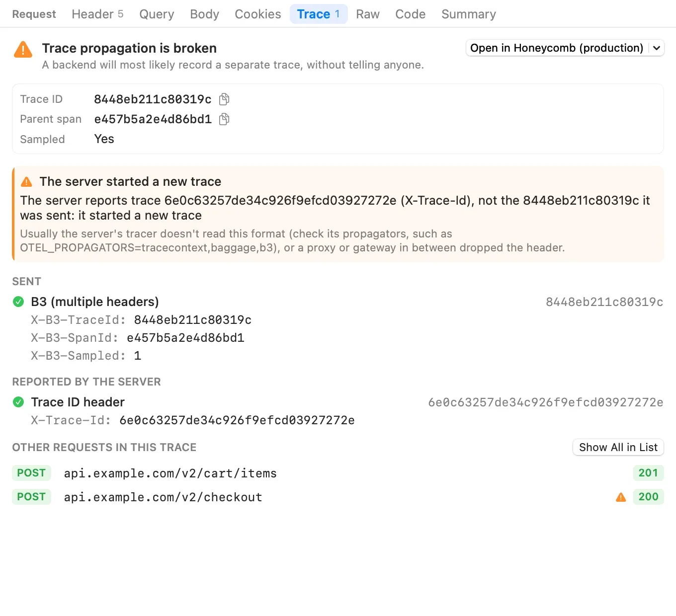Select the Parent span e457b5a2e4d86bd1 value
The image size is (676, 616).
[153, 119]
